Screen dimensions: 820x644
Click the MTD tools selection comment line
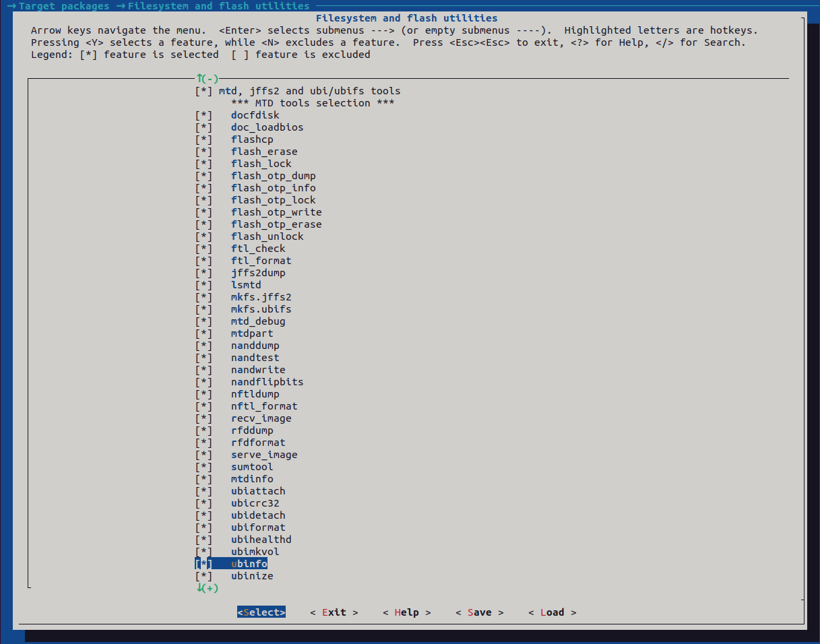point(313,103)
